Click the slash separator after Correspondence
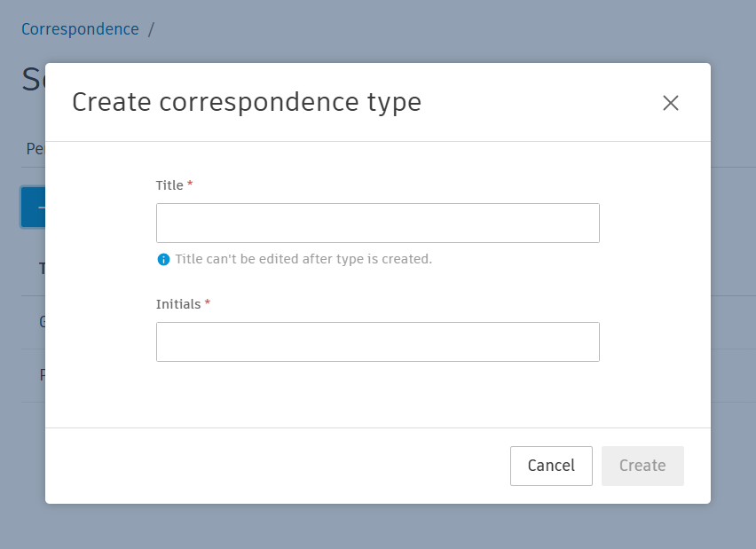This screenshot has width=756, height=549. [x=151, y=29]
